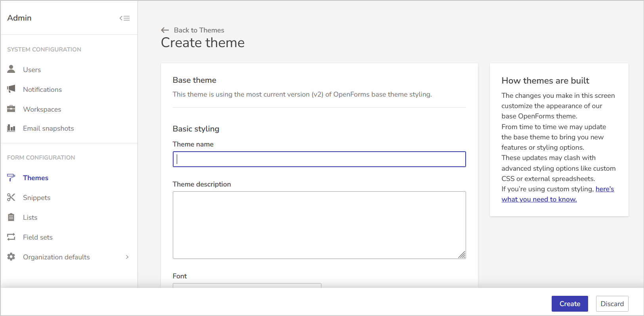Click the Create button

pos(569,304)
